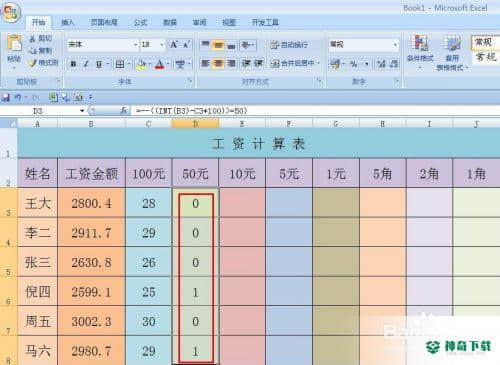Click the format painter brush icon
The width and height of the screenshot is (500, 365).
[x=33, y=63]
